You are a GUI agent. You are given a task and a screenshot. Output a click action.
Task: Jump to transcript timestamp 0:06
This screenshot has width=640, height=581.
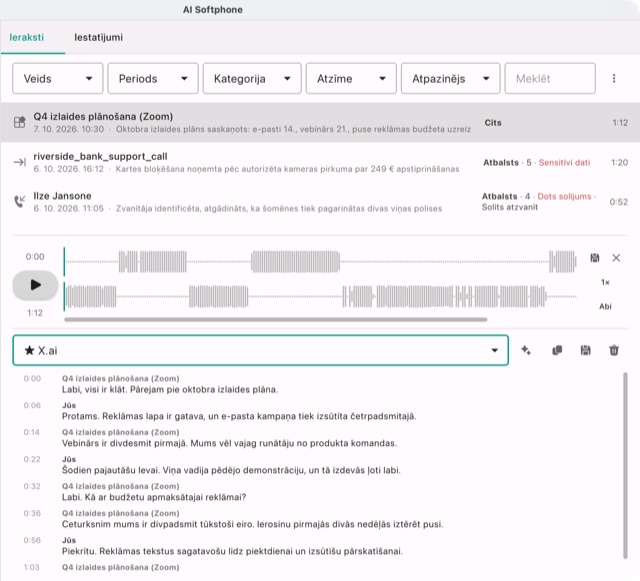pos(32,405)
